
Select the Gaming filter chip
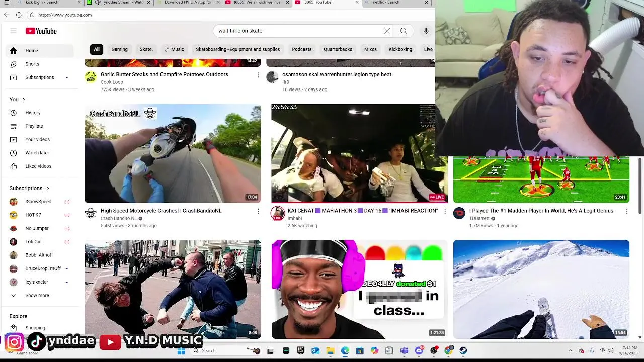[119, 49]
